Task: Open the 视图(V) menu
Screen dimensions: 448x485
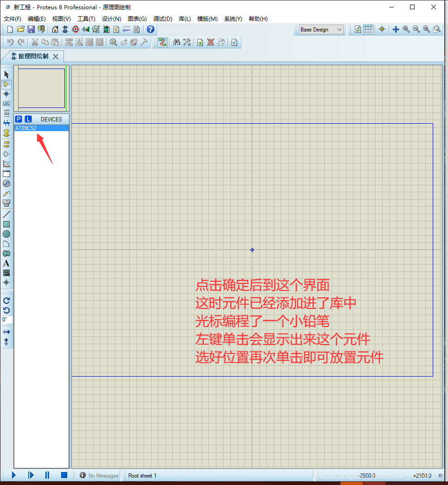Action: tap(62, 19)
